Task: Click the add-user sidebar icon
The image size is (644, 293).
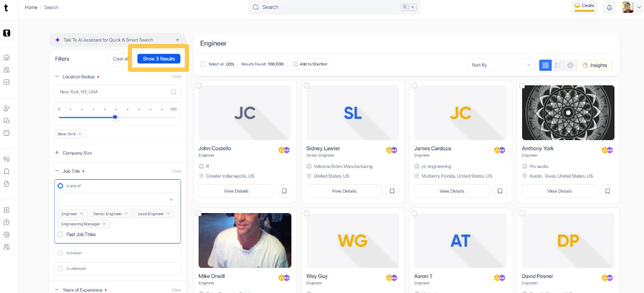Action: click(x=6, y=108)
